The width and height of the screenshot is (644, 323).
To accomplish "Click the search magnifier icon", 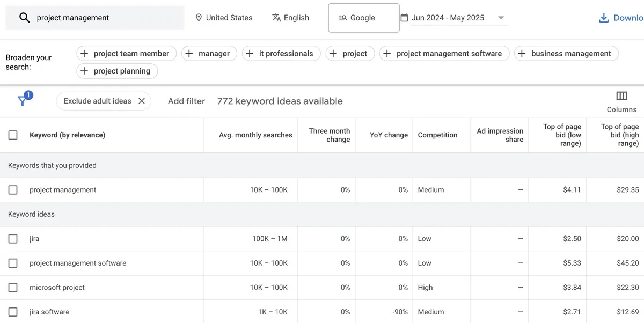I will 24,18.
